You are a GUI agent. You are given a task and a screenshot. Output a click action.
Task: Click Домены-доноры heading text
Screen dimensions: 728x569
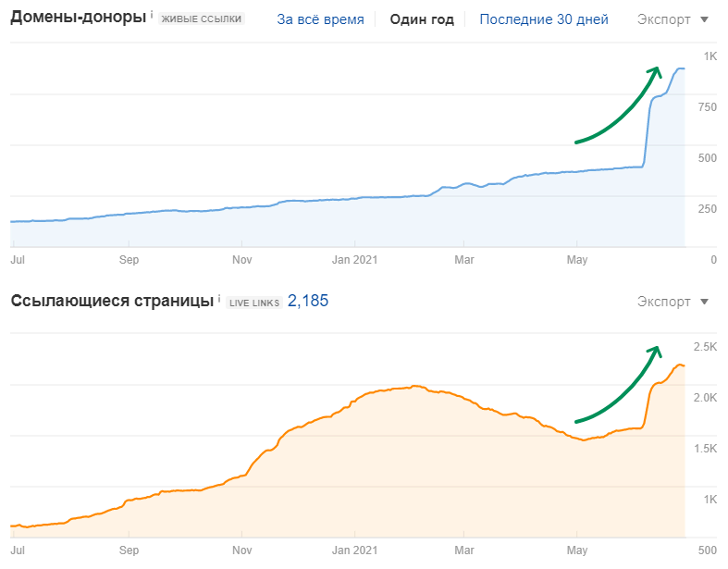pos(78,19)
